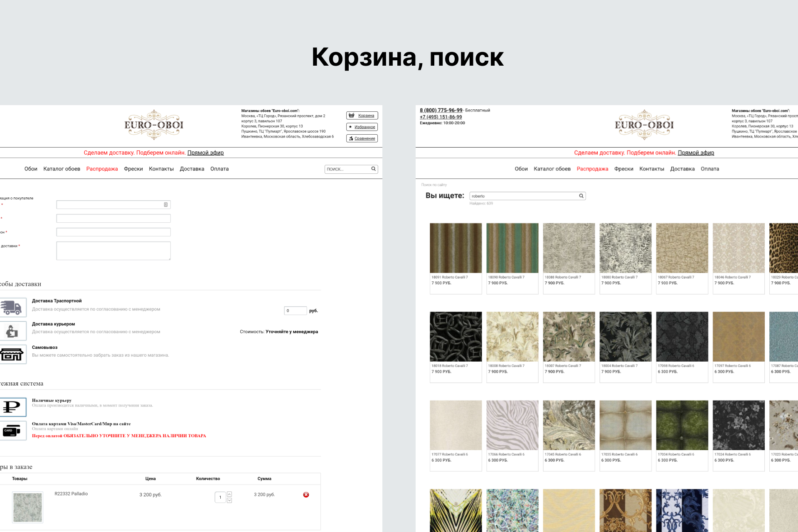This screenshot has height=532, width=798.
Task: Click the Euro-Oboi logo on search page
Action: pyautogui.click(x=644, y=125)
